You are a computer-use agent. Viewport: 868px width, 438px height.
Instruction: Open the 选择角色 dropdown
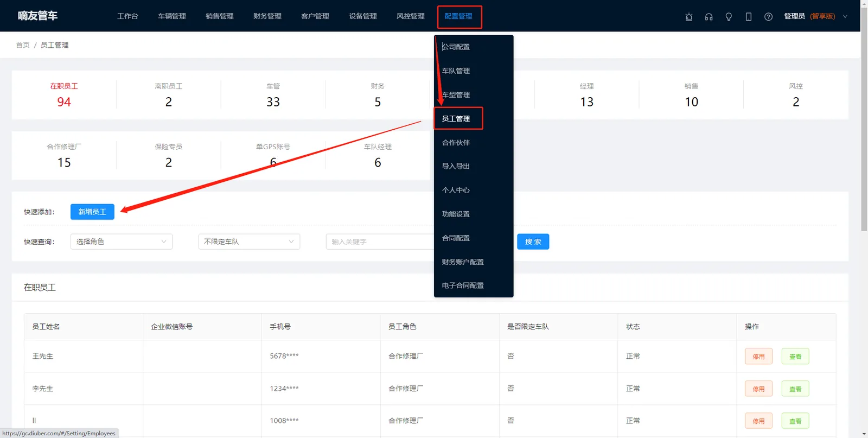(122, 242)
